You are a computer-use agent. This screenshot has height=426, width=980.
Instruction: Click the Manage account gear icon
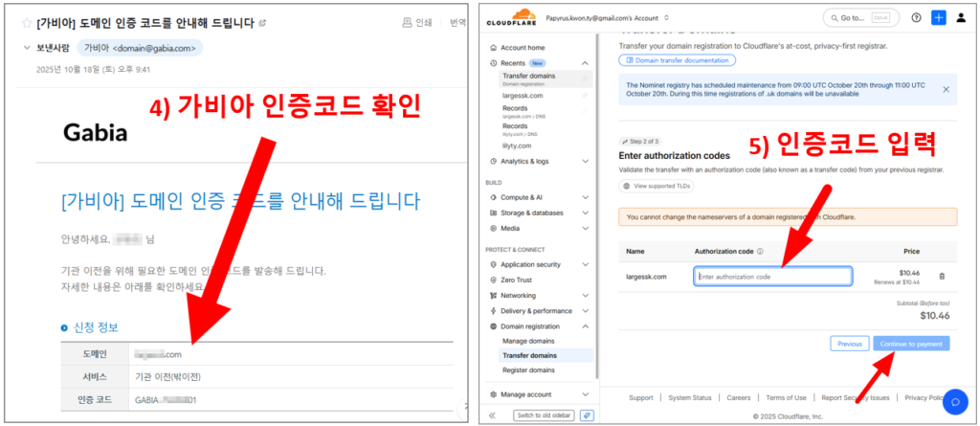click(494, 394)
